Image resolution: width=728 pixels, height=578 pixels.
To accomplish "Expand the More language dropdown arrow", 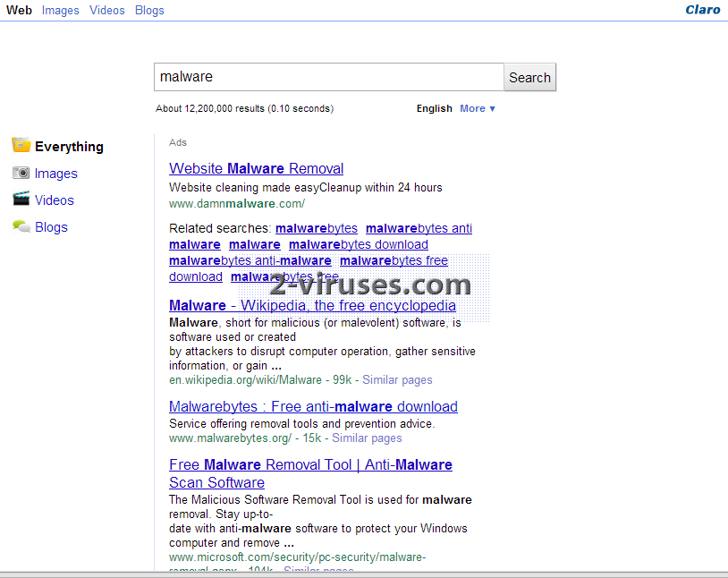I will (x=492, y=109).
